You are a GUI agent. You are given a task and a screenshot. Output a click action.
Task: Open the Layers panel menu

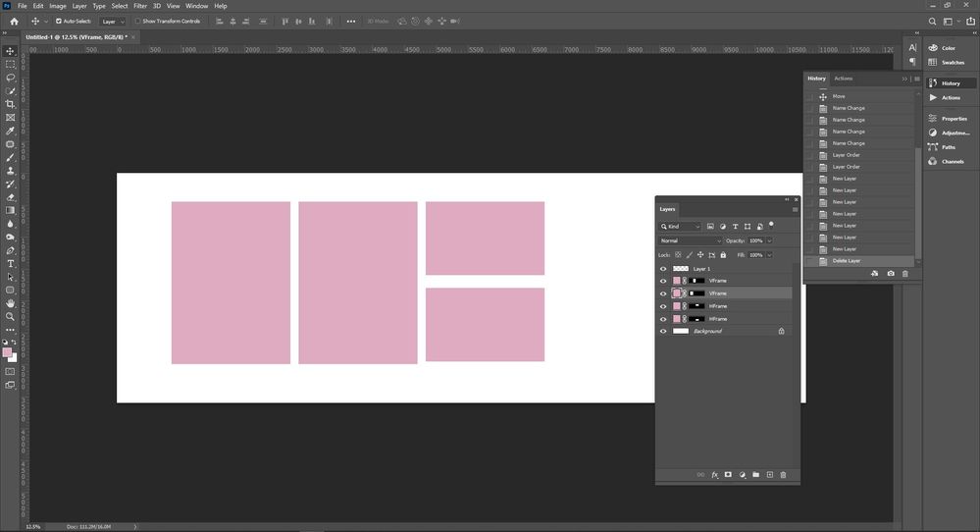[x=795, y=209]
